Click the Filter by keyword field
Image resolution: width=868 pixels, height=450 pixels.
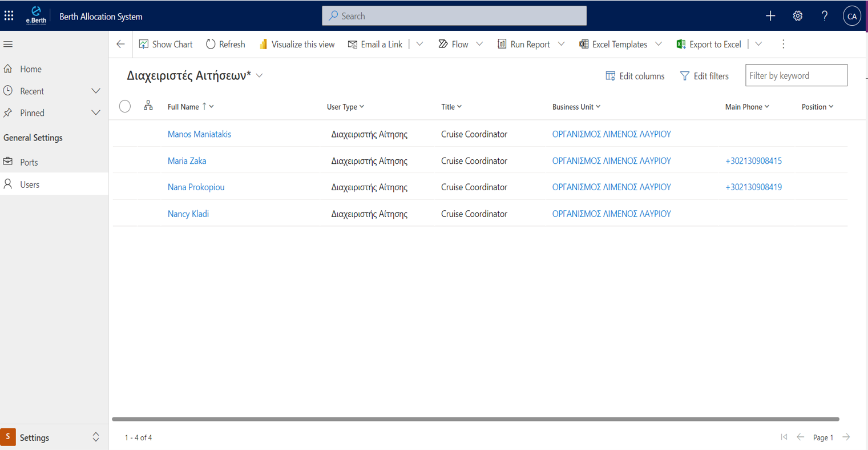pos(796,75)
